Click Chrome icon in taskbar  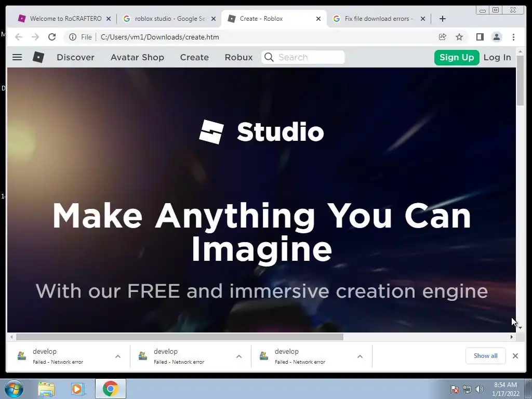pos(110,389)
